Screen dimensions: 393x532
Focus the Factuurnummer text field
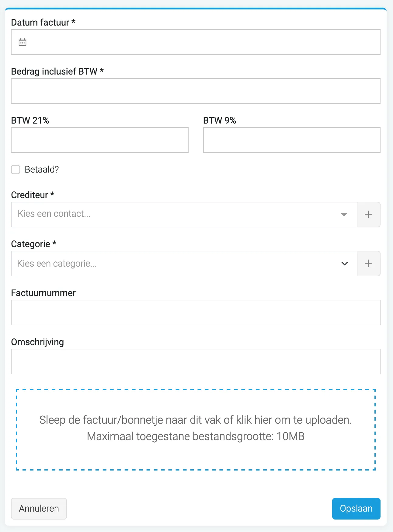click(196, 313)
